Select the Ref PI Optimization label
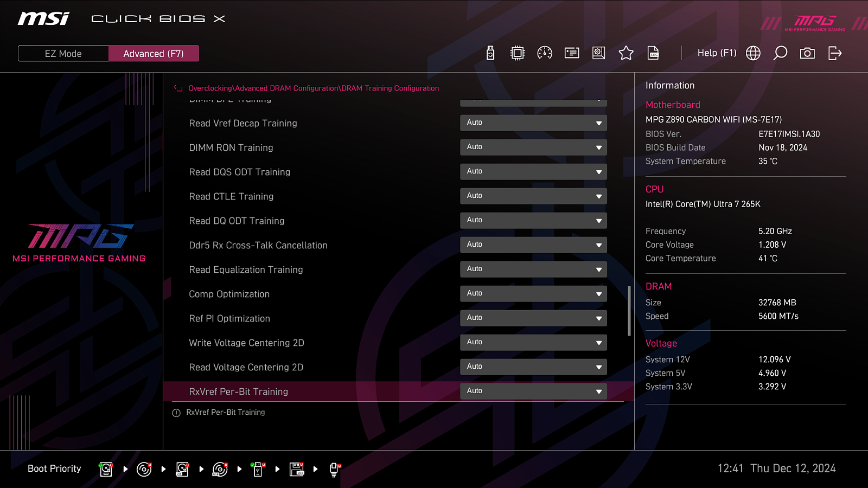 tap(229, 319)
